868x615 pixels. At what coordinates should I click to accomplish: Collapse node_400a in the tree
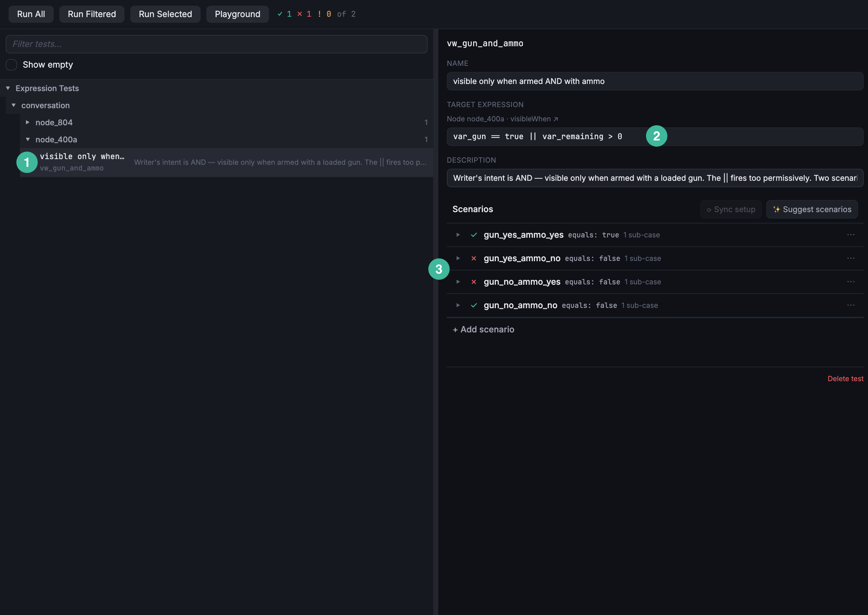pyautogui.click(x=28, y=140)
